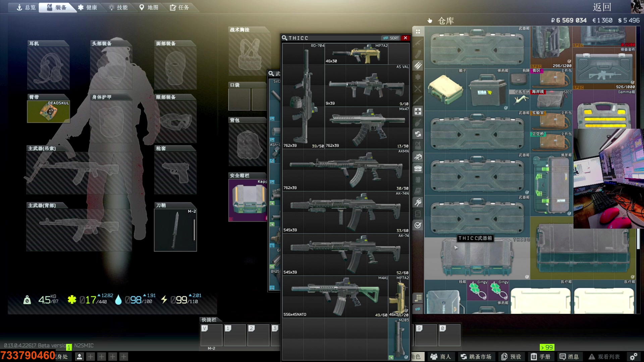Select the AKMN rifle
Viewport: 644px width, 362px height.
[x=346, y=170]
